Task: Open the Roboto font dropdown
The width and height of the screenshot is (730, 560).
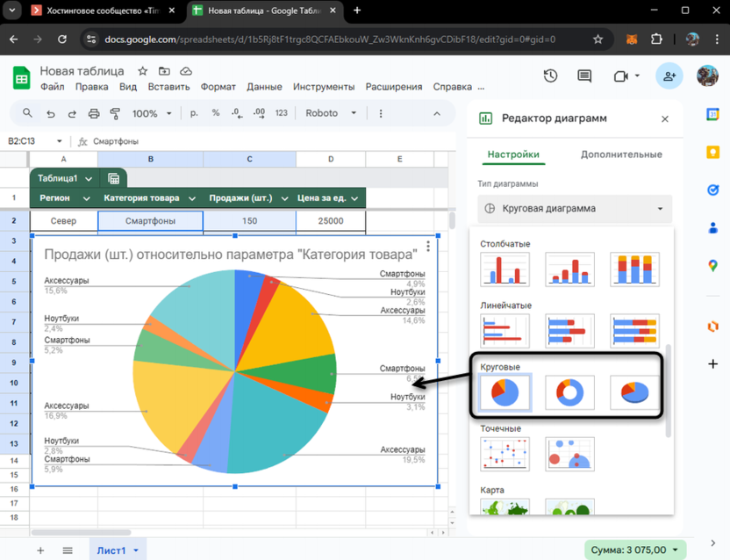Action: coord(330,113)
